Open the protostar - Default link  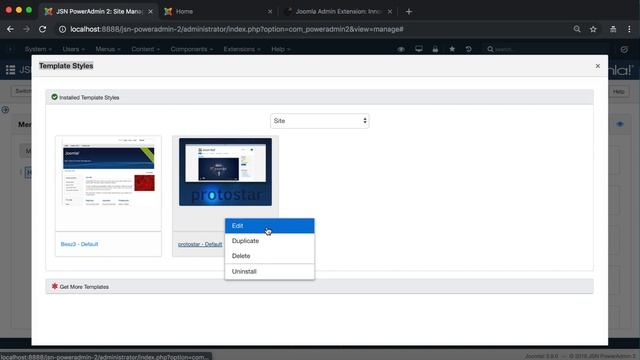[x=200, y=244]
